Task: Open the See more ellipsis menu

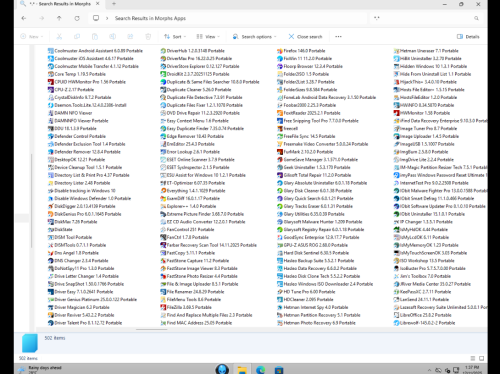Action: [x=338, y=37]
